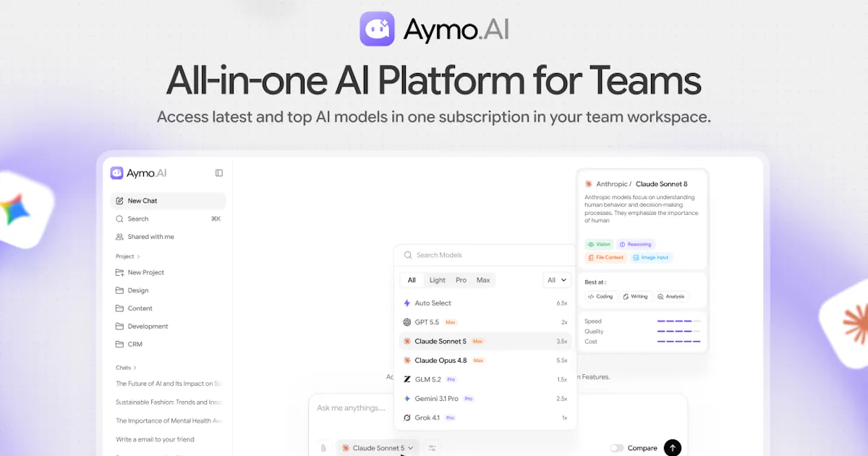868x456 pixels.
Task: Click the Cost rating bar
Action: (x=678, y=341)
